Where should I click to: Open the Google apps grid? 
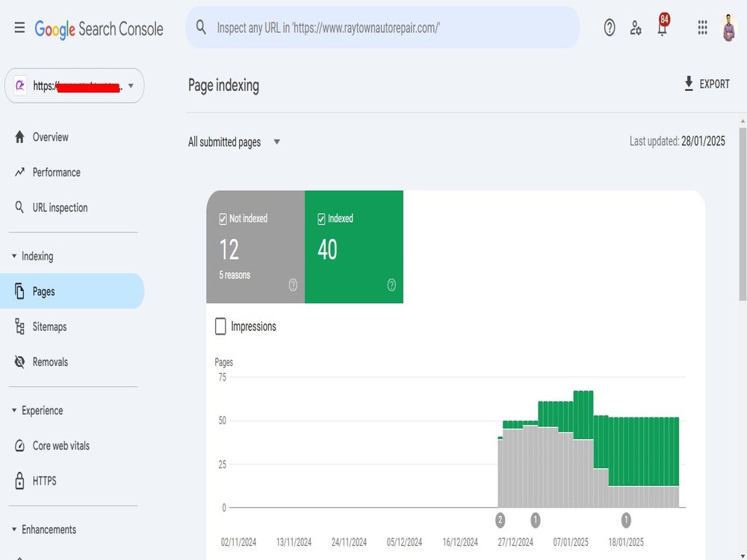tap(702, 28)
